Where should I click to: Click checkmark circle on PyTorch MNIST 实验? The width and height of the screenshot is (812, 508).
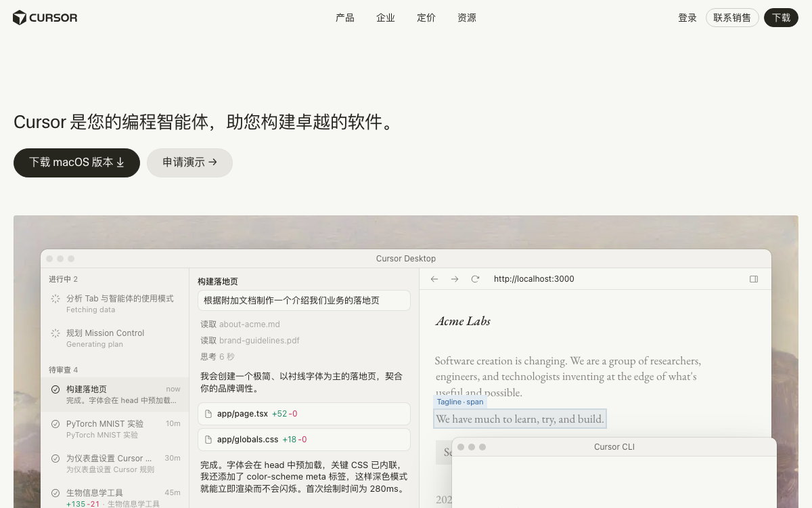click(x=55, y=424)
